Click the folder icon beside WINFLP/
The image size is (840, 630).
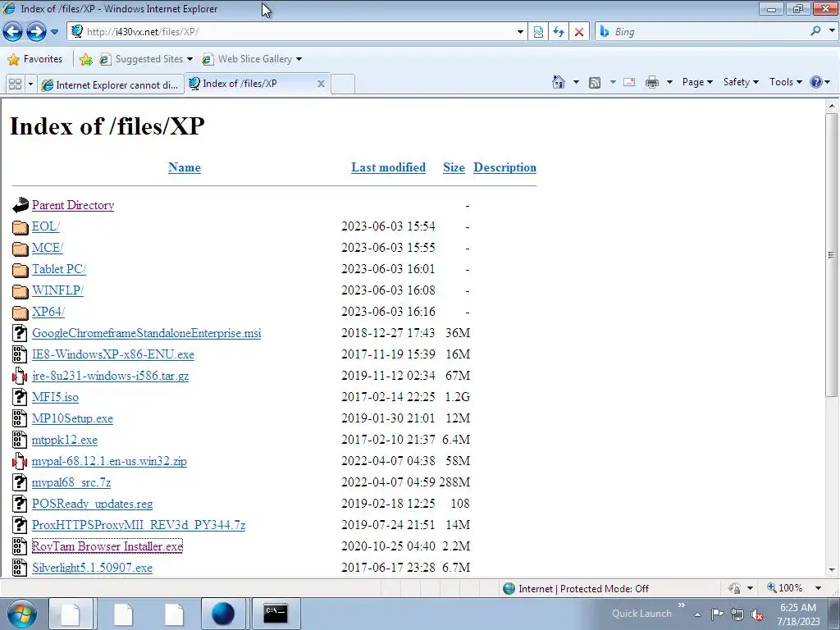point(21,291)
